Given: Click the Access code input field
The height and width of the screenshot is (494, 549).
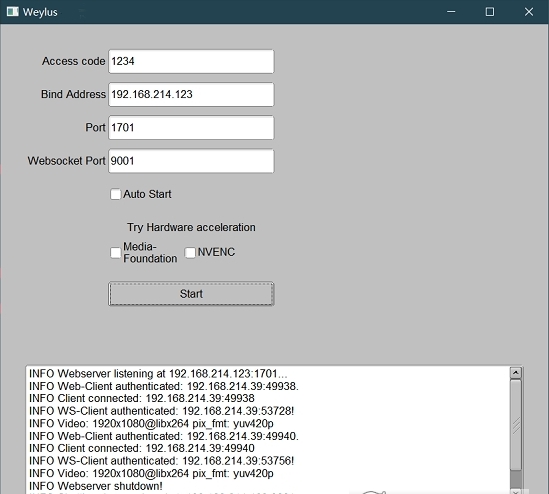Looking at the screenshot, I should pyautogui.click(x=191, y=61).
